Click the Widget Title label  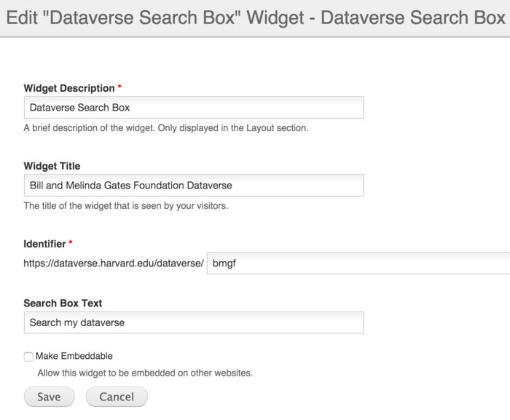pos(52,166)
